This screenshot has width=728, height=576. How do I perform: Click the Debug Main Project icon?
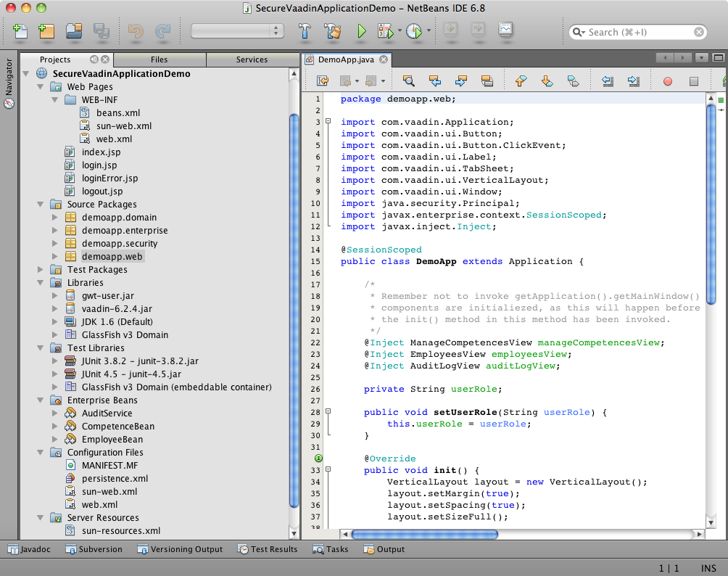pos(385,31)
